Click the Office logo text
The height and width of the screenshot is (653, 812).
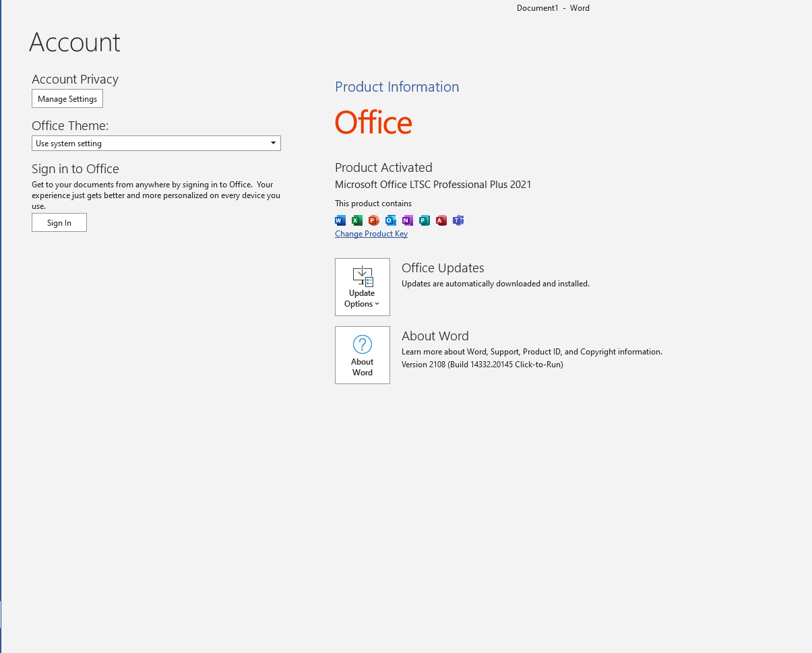pos(373,123)
